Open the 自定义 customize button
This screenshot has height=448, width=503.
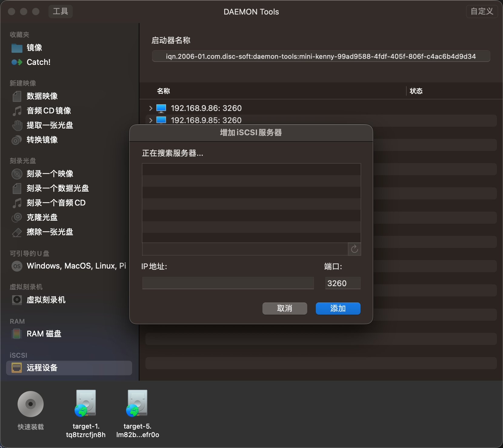482,12
